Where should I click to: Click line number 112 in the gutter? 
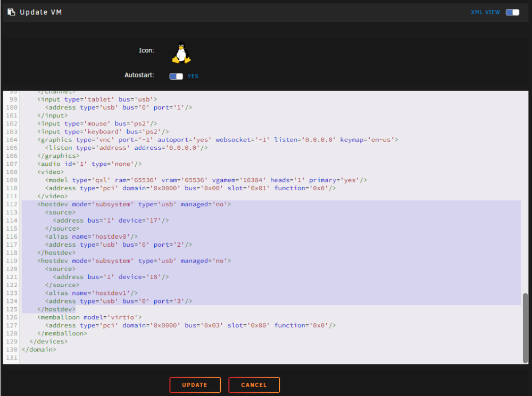(x=12, y=204)
